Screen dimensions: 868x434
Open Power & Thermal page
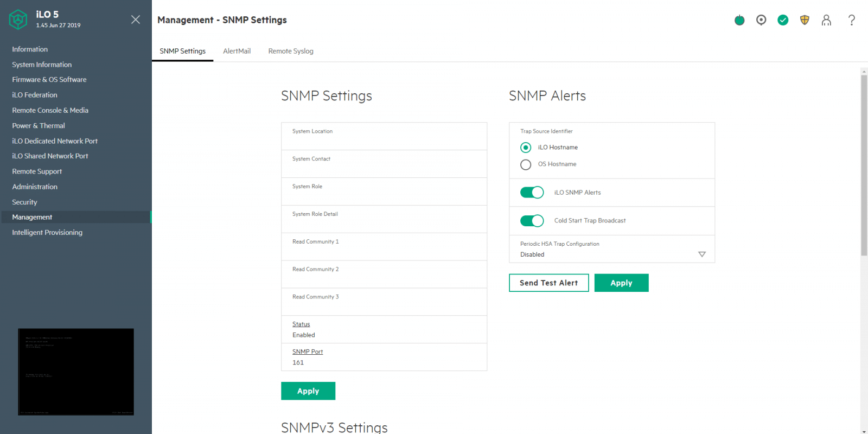click(39, 125)
